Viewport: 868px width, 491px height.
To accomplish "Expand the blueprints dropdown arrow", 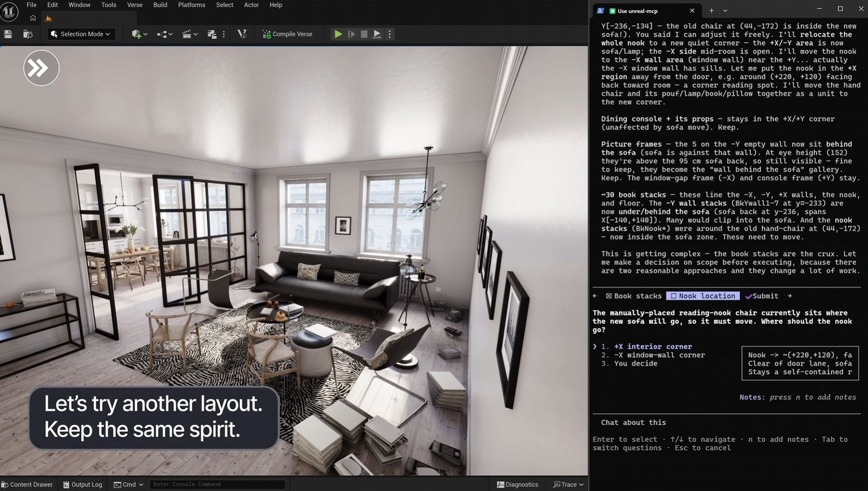I will coord(170,34).
